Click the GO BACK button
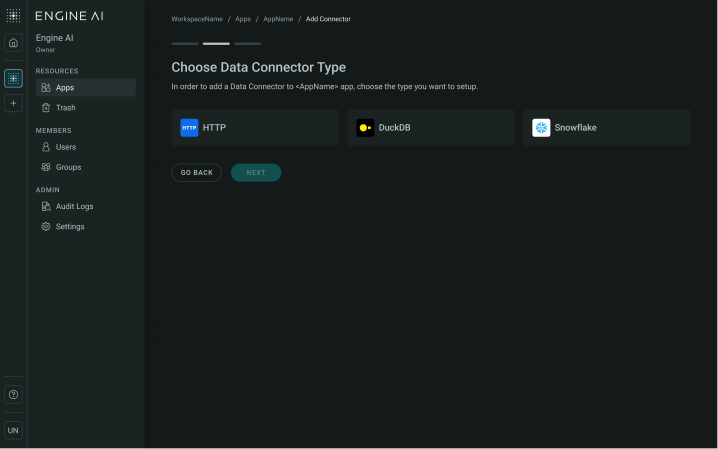Image resolution: width=718 pixels, height=449 pixels. (196, 173)
